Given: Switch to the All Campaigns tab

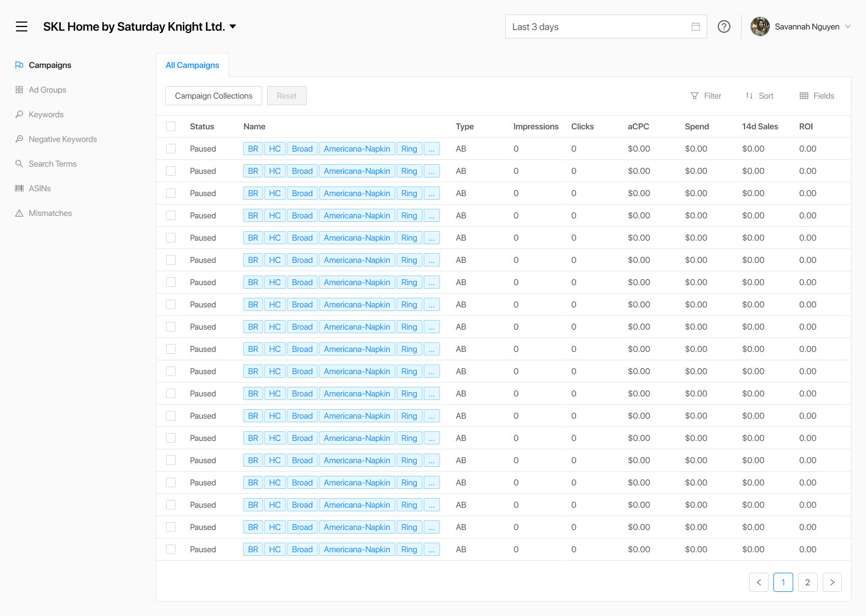Looking at the screenshot, I should click(192, 65).
